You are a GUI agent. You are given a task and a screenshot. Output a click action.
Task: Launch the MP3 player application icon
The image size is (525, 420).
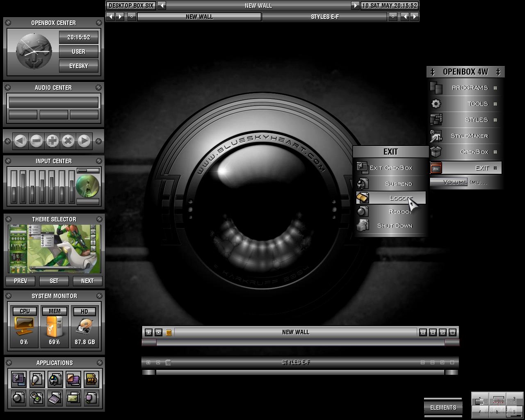(x=91, y=379)
